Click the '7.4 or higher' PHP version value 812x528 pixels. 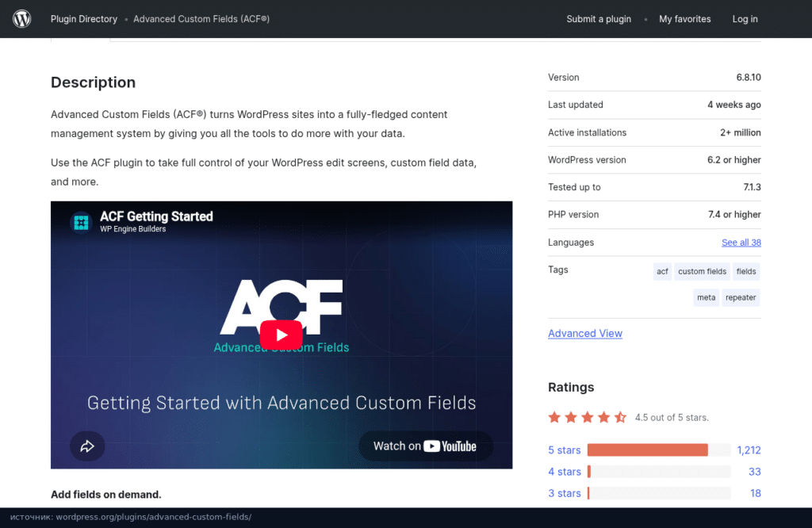(734, 214)
